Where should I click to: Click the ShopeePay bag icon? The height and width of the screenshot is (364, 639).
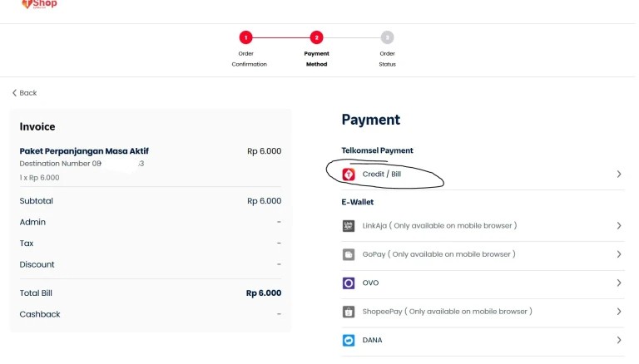point(349,312)
